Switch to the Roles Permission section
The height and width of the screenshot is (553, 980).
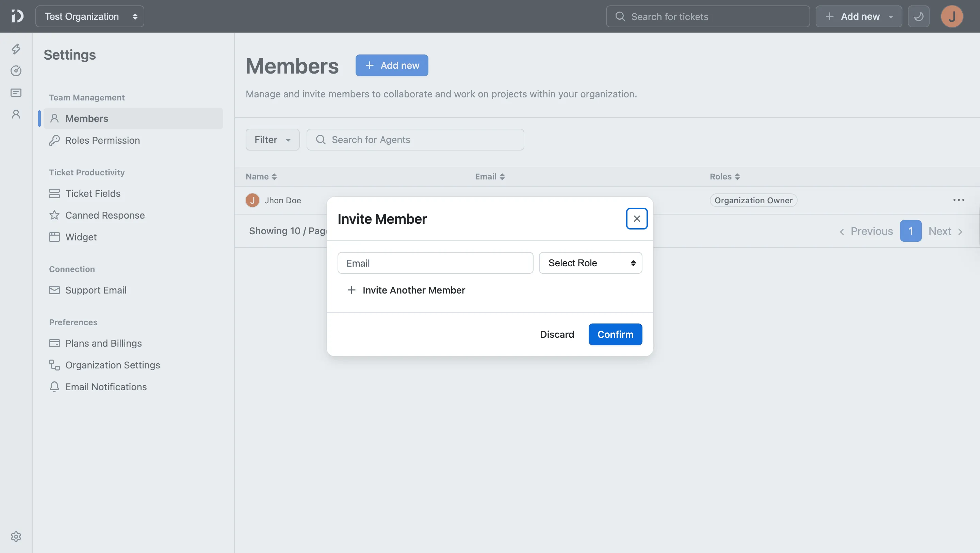[x=102, y=140]
